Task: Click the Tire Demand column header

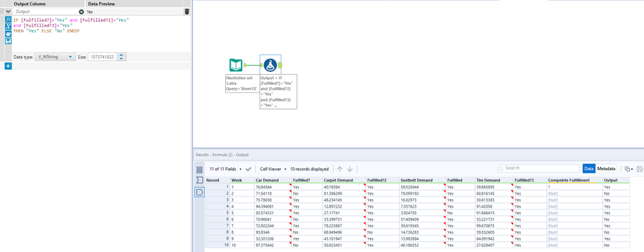Action: [x=495, y=180]
